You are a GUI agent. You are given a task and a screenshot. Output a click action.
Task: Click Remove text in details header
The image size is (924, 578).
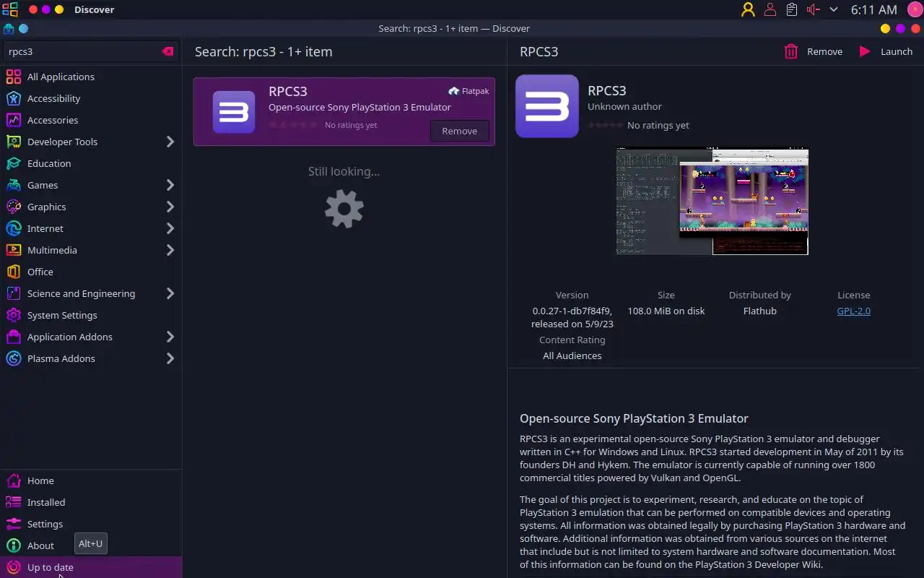point(824,51)
